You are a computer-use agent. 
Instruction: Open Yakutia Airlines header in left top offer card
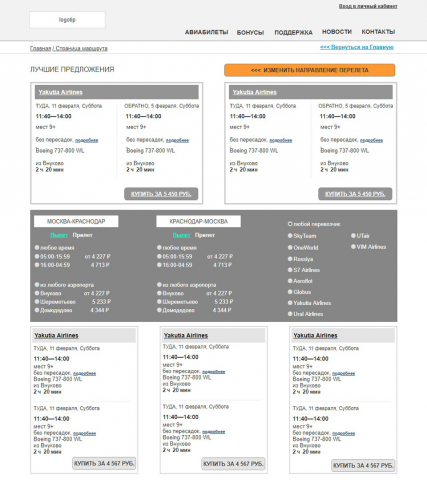click(x=61, y=92)
